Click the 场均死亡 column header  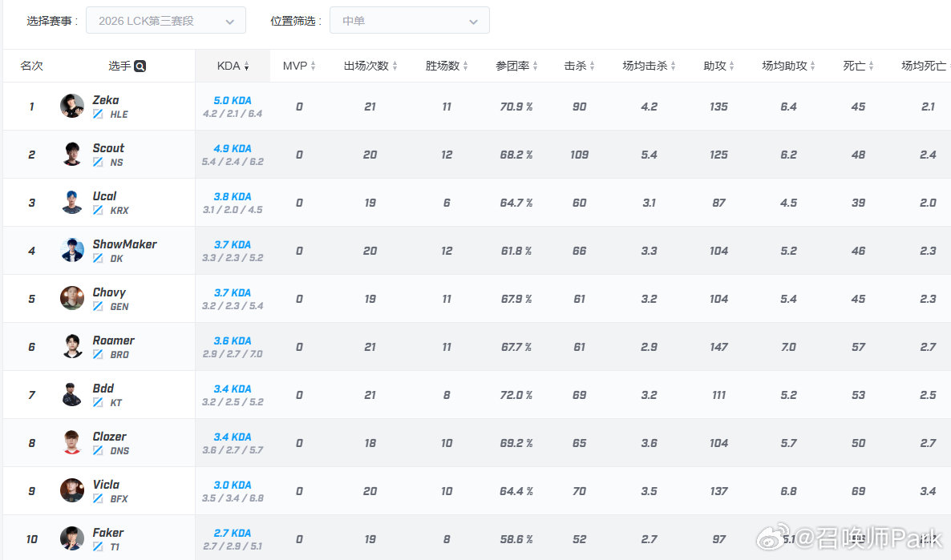[924, 66]
